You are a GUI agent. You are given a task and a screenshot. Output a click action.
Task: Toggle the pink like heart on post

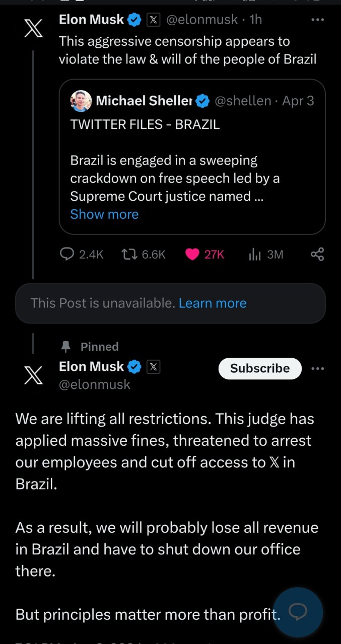(192, 255)
